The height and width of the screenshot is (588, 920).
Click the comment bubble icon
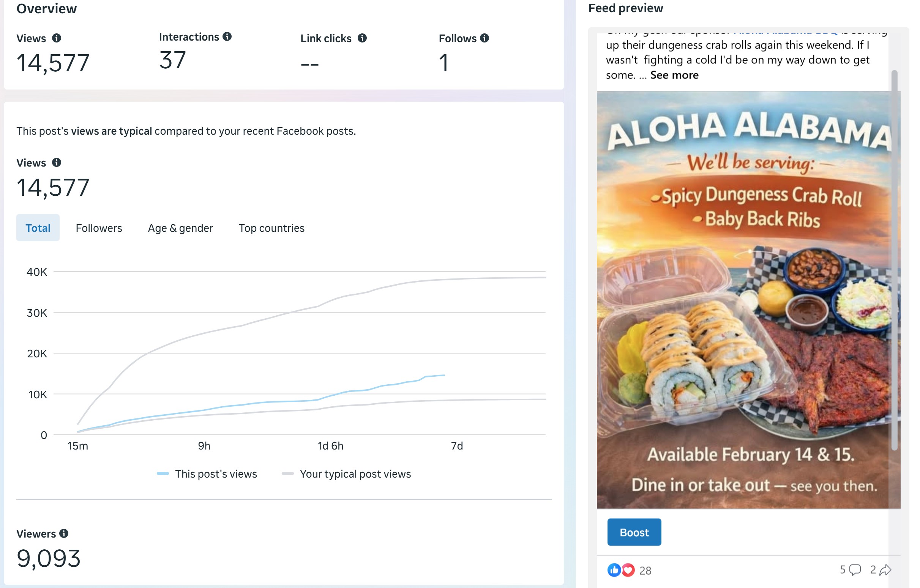855,570
